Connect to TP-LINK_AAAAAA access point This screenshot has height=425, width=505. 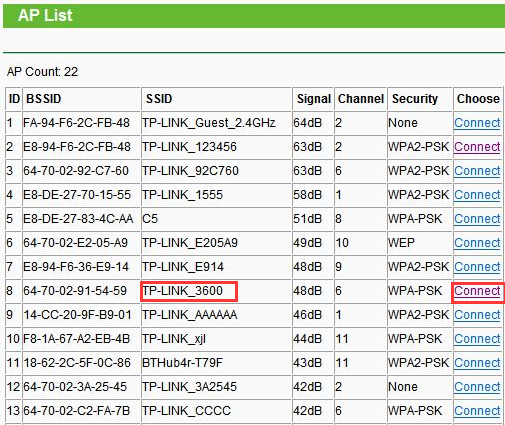pyautogui.click(x=477, y=315)
